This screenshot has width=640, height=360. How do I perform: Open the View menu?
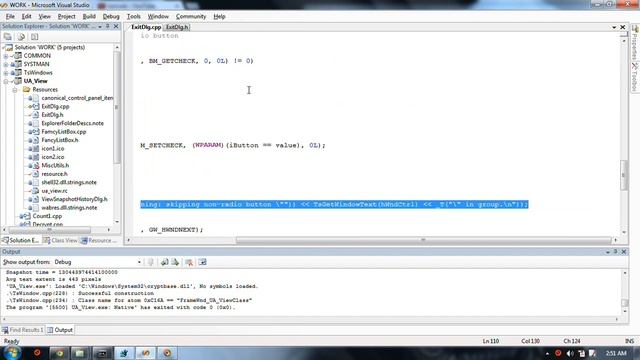(44, 16)
